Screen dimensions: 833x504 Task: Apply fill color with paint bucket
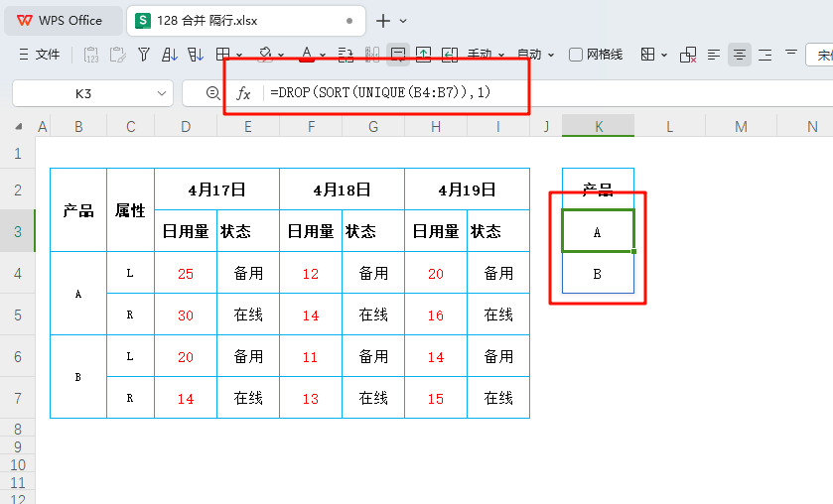[264, 55]
